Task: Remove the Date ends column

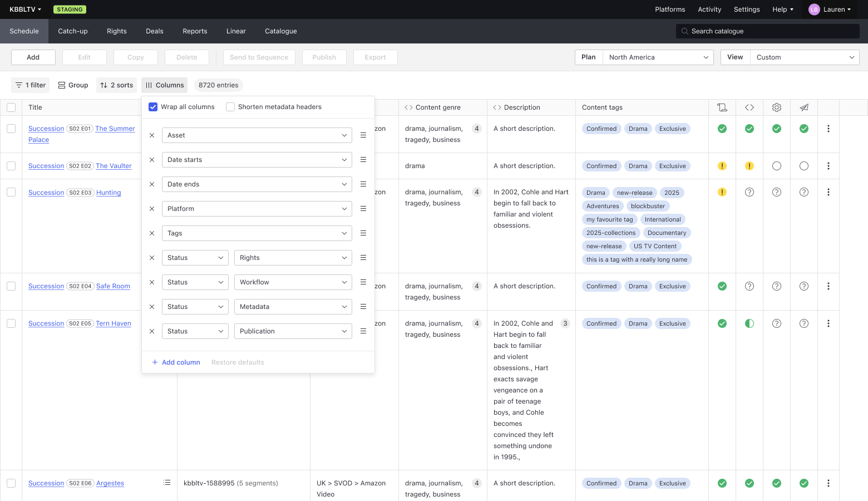Action: (152, 184)
